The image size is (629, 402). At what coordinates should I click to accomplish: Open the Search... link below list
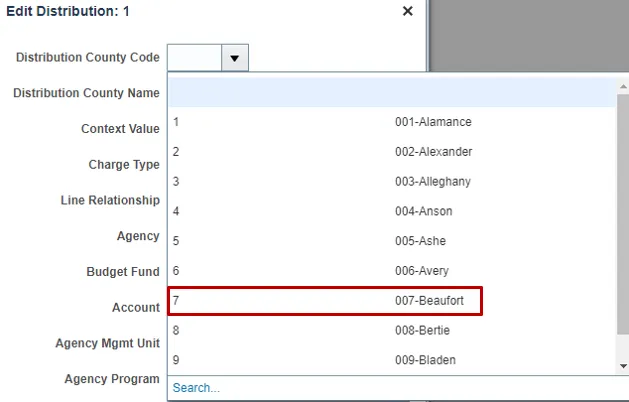196,388
